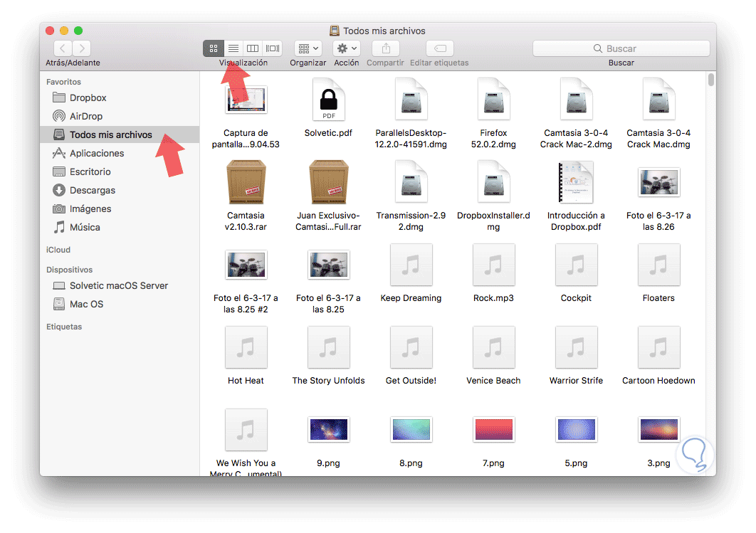Click the Favoritos sidebar section header

[63, 82]
